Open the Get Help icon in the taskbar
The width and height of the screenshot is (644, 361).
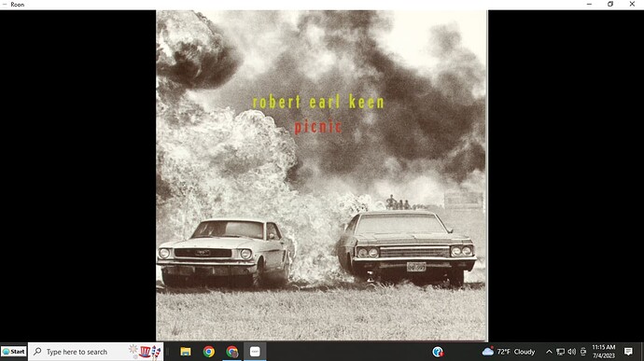438,352
